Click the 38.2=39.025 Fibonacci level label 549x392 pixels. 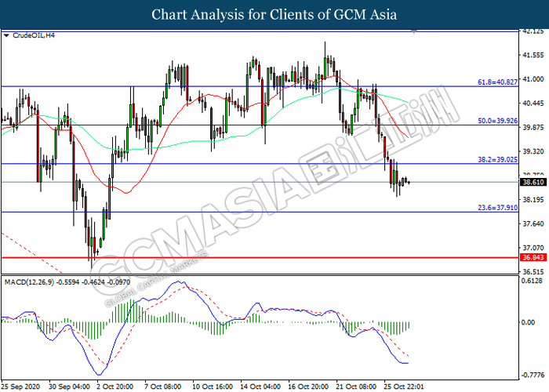pos(497,160)
